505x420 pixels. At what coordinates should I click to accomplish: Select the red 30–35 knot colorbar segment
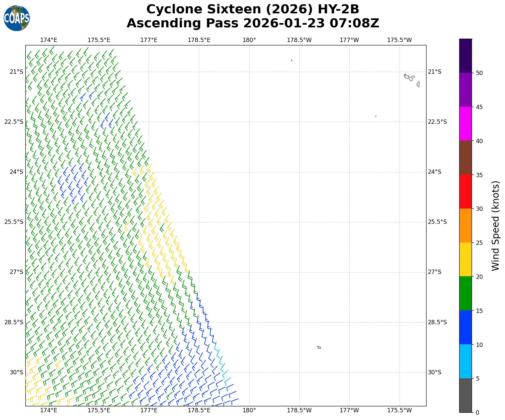click(465, 191)
